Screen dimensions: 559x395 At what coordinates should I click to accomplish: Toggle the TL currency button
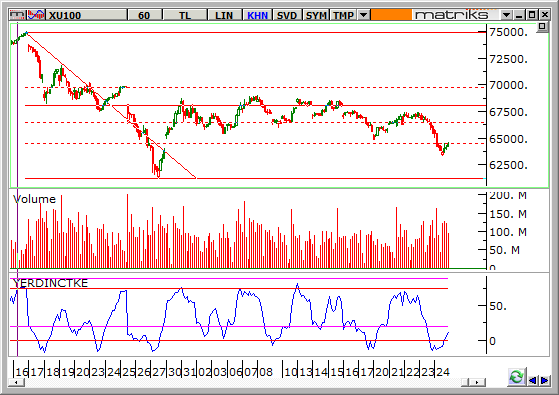(x=185, y=15)
